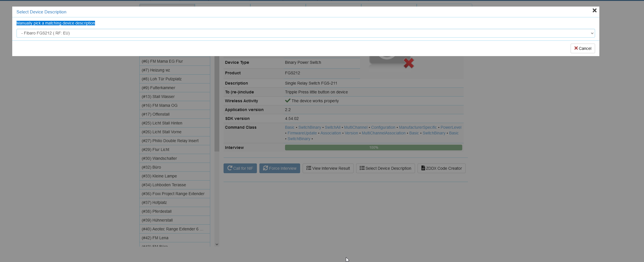644x262 pixels.
Task: Close the Select Device Description dialog with X
Action: (594, 11)
